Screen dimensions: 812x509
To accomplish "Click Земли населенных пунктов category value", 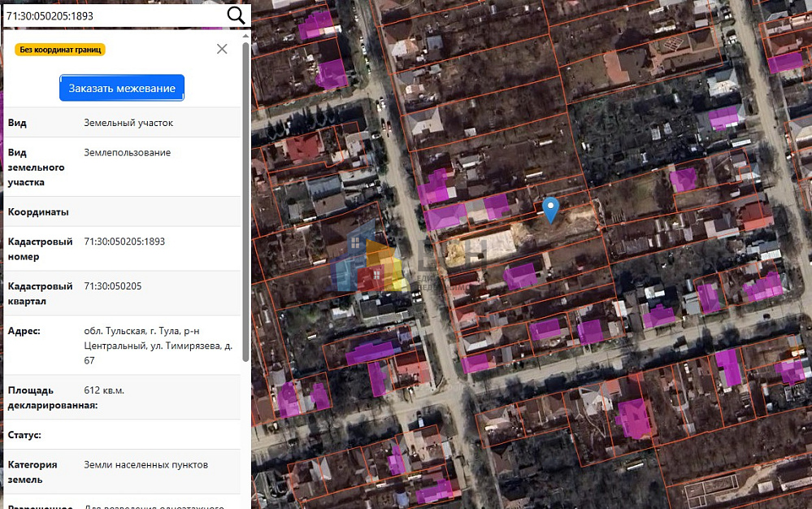I will pyautogui.click(x=146, y=465).
